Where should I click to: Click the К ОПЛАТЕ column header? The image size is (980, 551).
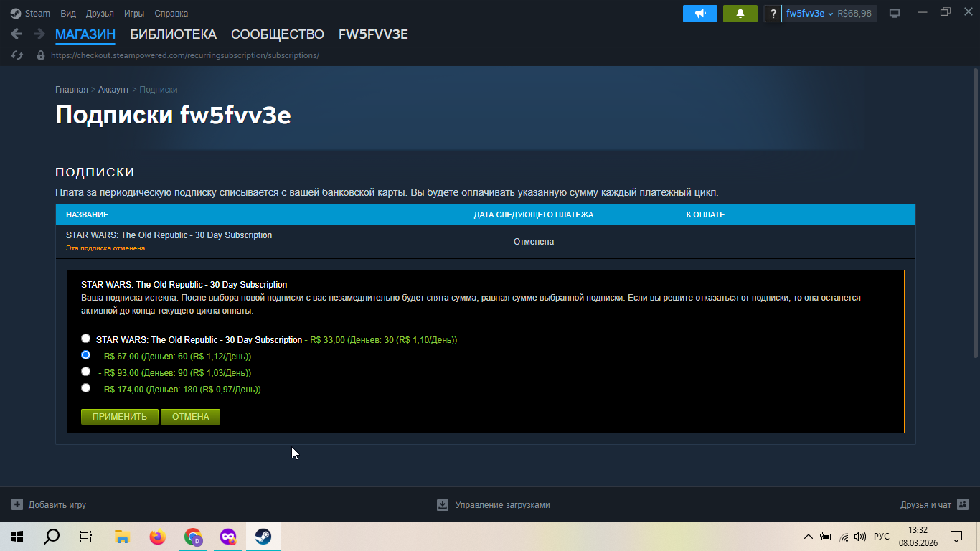[705, 215]
